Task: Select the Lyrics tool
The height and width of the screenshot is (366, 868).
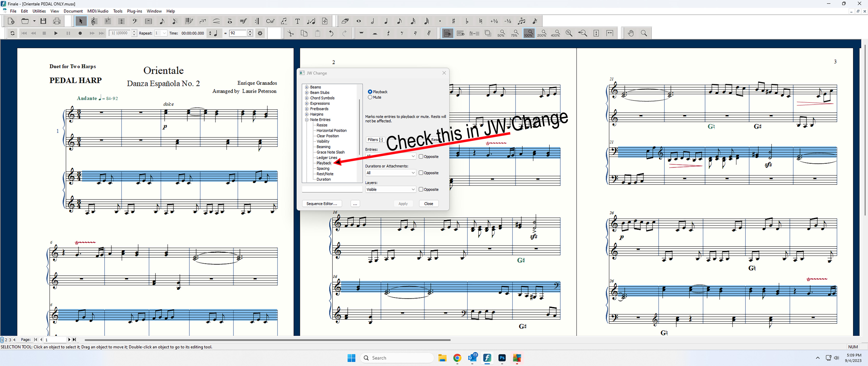Action: [284, 21]
